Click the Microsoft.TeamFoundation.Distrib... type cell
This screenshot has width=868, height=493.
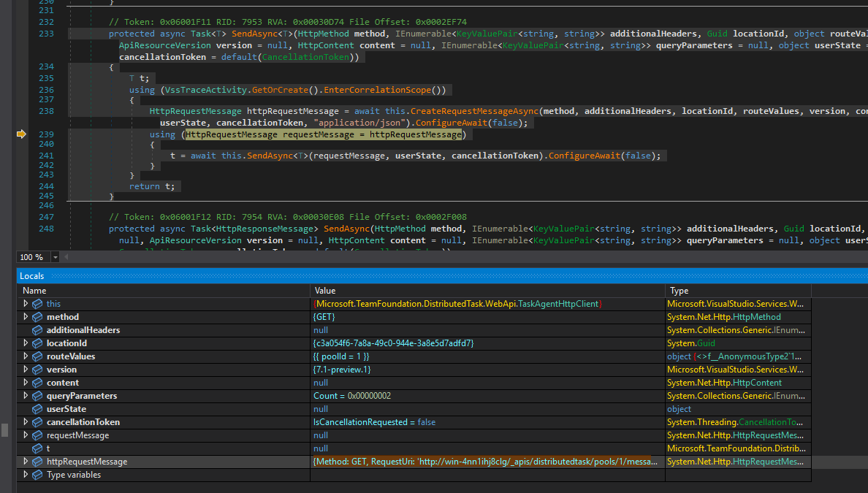736,448
